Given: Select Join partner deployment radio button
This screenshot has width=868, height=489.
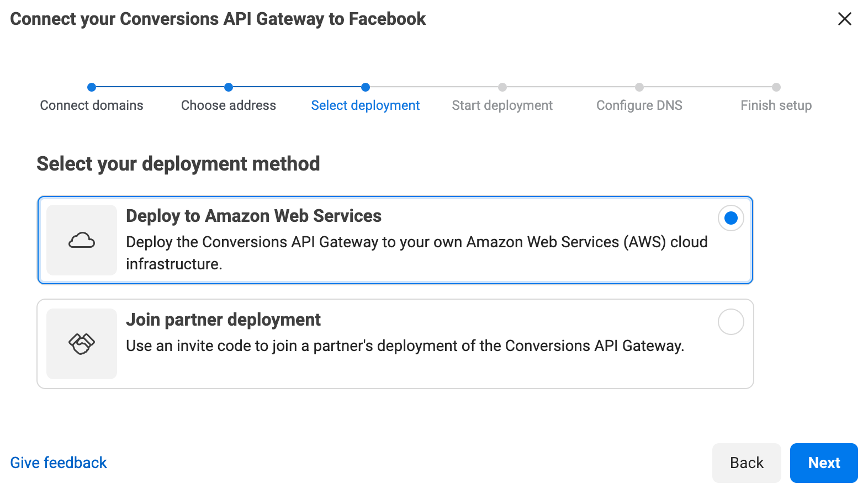Looking at the screenshot, I should pos(731,322).
